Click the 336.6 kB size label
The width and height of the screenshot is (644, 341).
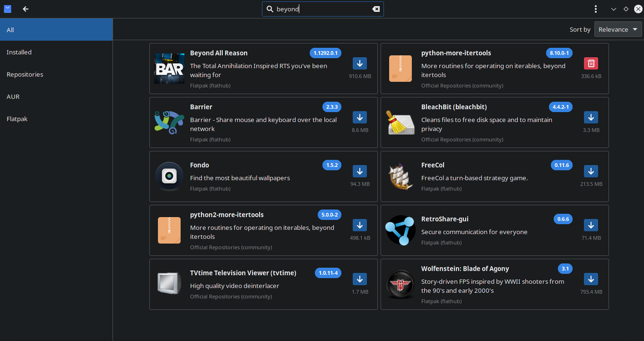591,76
